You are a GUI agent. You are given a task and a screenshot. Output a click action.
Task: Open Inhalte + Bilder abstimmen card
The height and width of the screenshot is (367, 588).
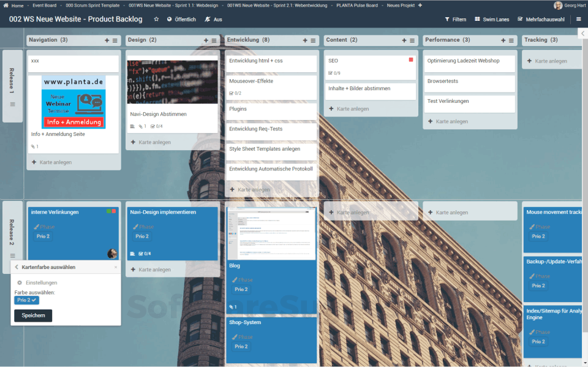(x=371, y=91)
